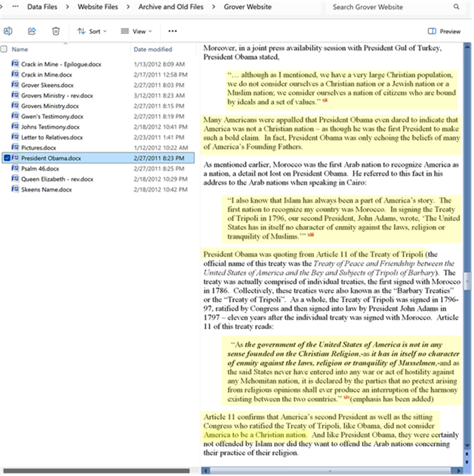The image size is (474, 476).
Task: Open the Sort dropdown
Action: (92, 31)
